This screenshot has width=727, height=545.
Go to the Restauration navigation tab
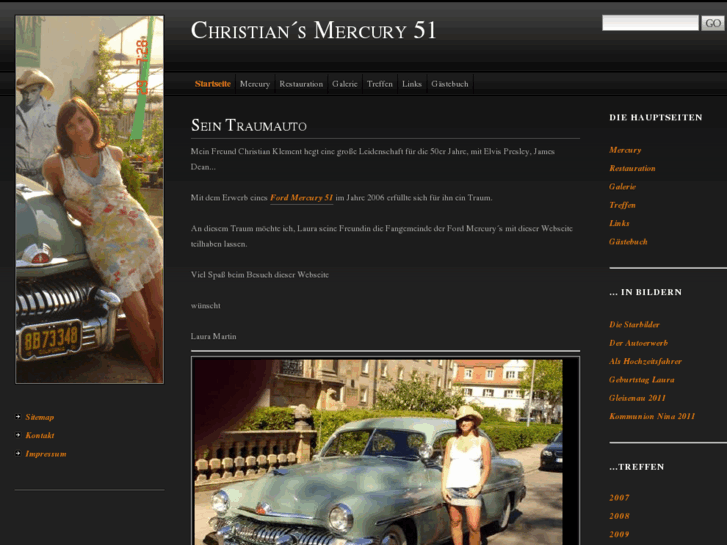click(x=301, y=84)
